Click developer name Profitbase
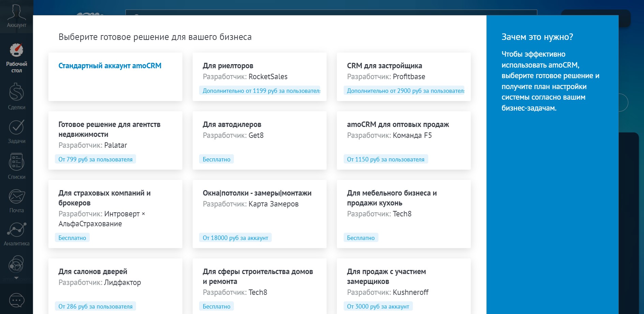The height and width of the screenshot is (314, 644). [x=409, y=77]
